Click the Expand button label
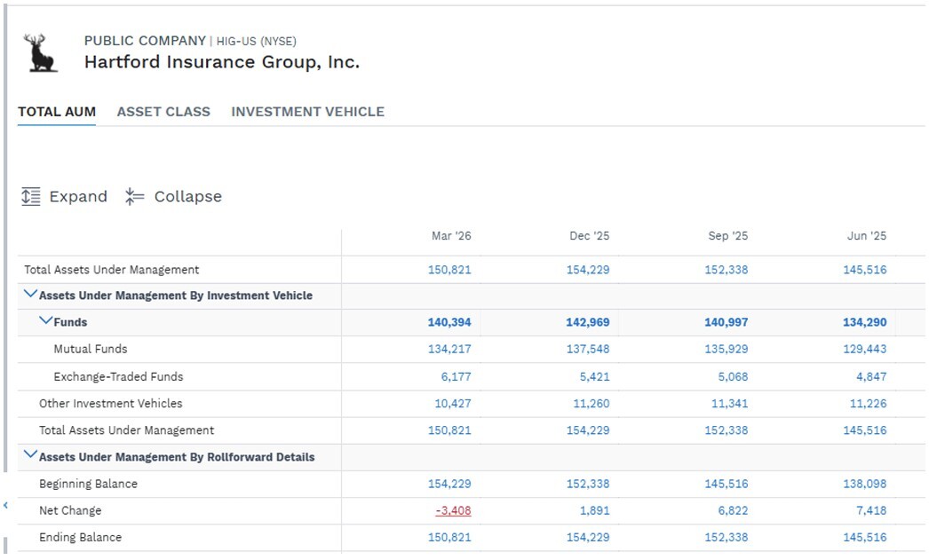Image resolution: width=929 pixels, height=560 pixels. click(78, 196)
